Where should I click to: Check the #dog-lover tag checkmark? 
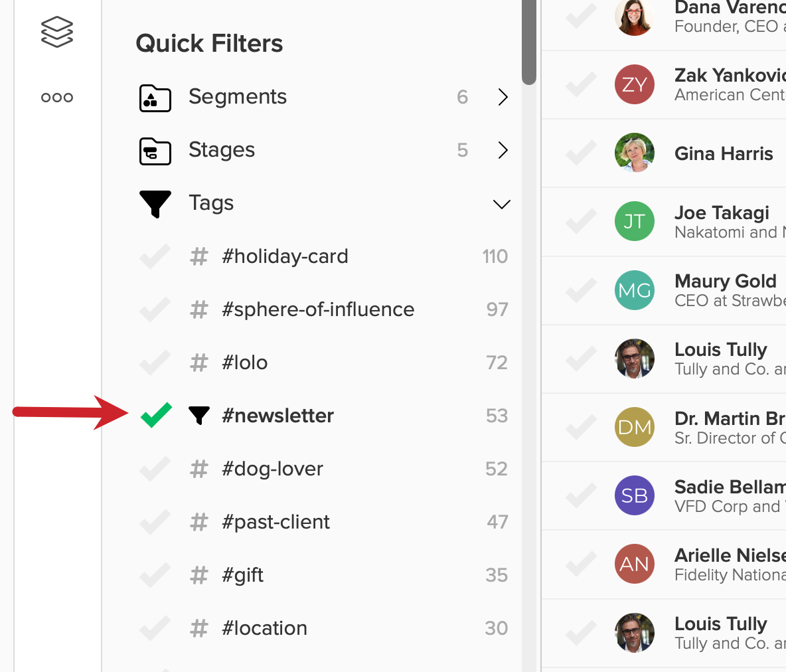[x=155, y=469]
